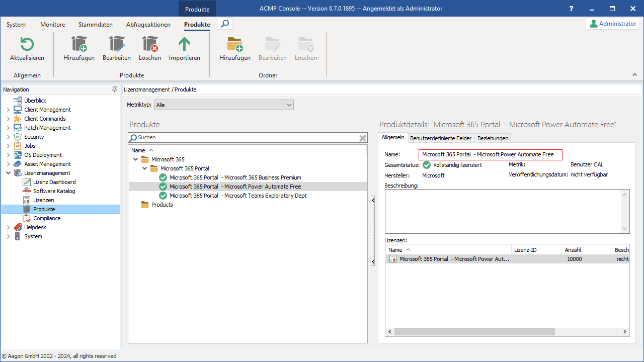Click the Bearbeiten product icon

[x=117, y=45]
